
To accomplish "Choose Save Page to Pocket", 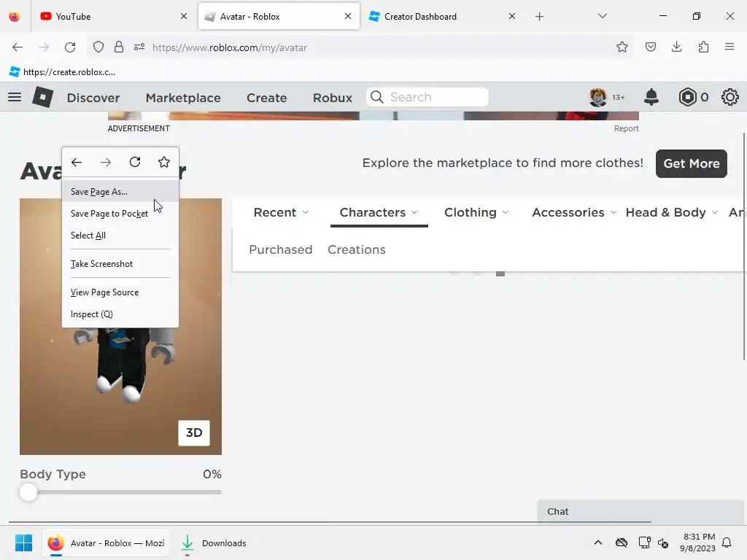I will [x=120, y=214].
